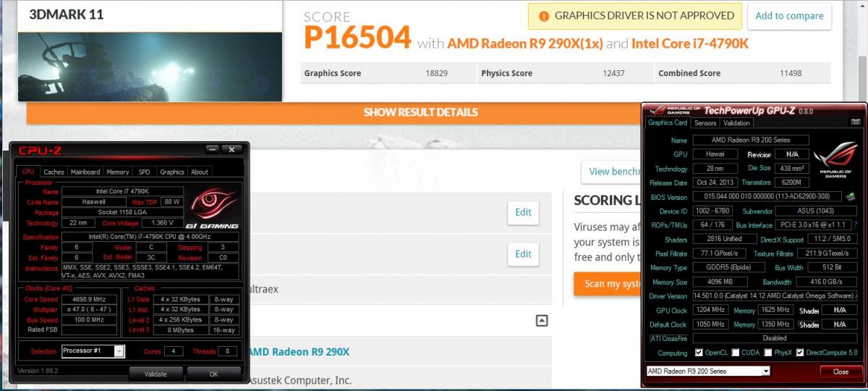Click the Core Speed value 4698.9 MHz
This screenshot has height=391, width=868.
[89, 299]
